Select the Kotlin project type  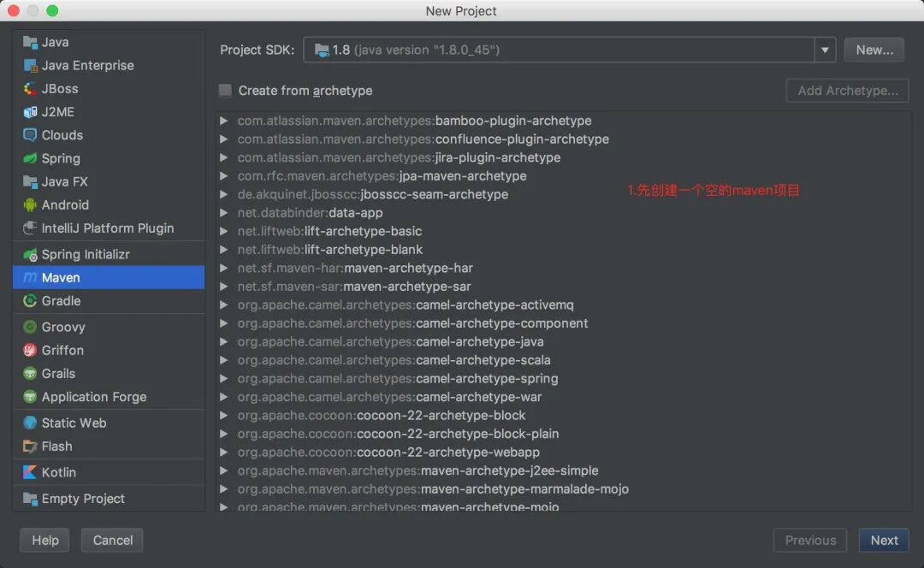[x=59, y=471]
